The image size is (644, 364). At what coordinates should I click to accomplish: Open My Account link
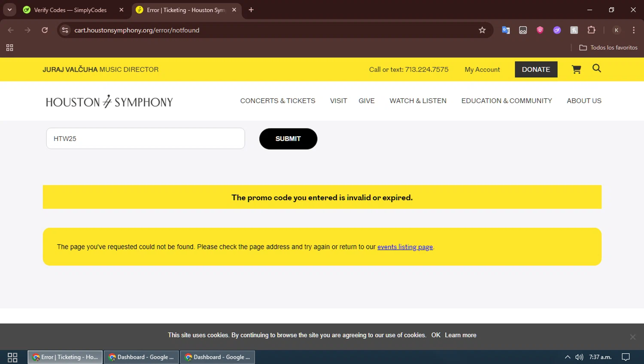(x=482, y=70)
